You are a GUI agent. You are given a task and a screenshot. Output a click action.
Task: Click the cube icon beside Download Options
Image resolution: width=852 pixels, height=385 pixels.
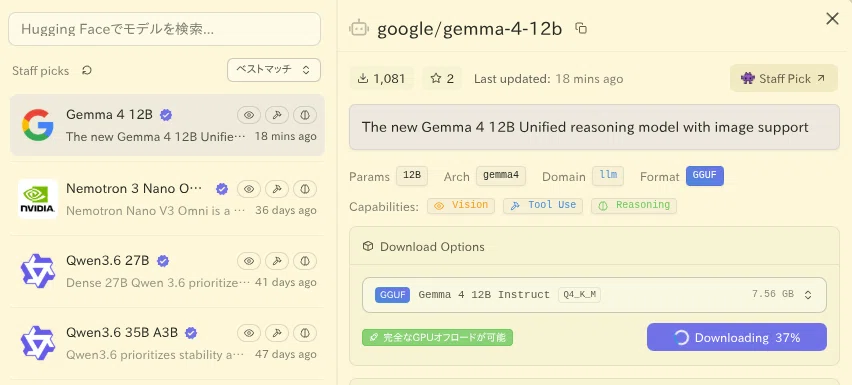coord(368,247)
